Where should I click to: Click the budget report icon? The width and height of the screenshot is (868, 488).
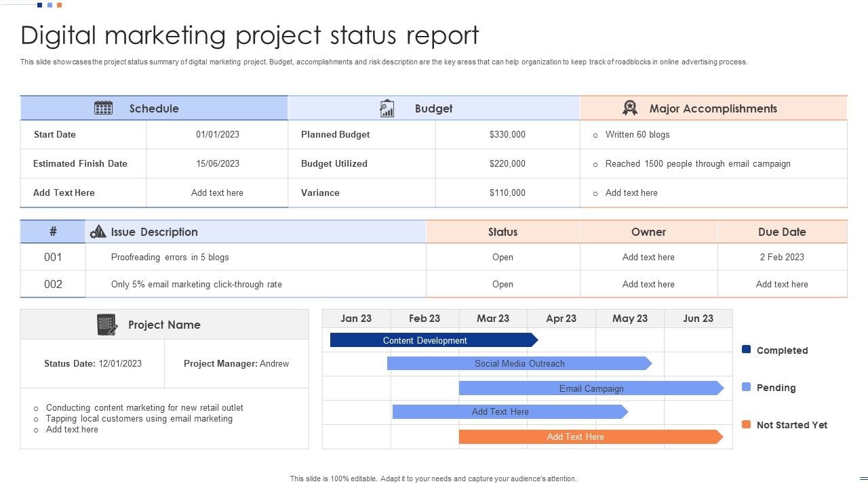click(x=387, y=108)
